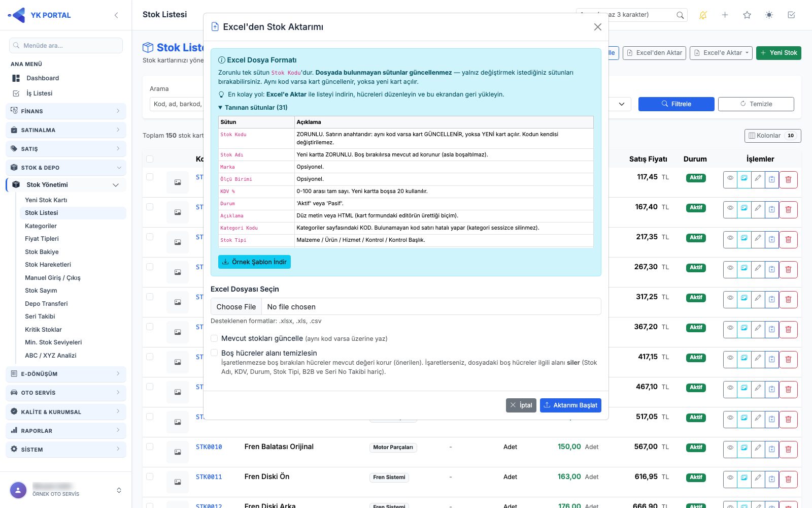Click the Menüde ara search field
Viewport: 812px width, 508px height.
[66, 45]
